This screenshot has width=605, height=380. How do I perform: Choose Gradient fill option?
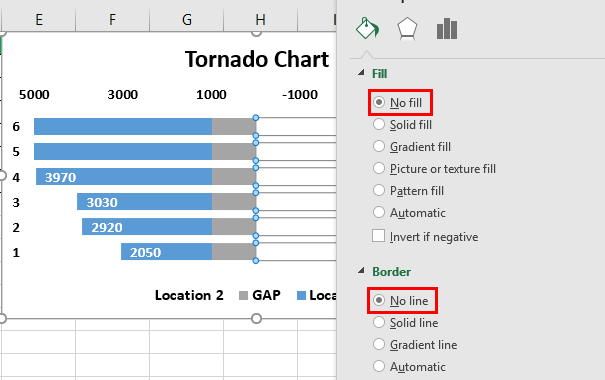pyautogui.click(x=412, y=147)
